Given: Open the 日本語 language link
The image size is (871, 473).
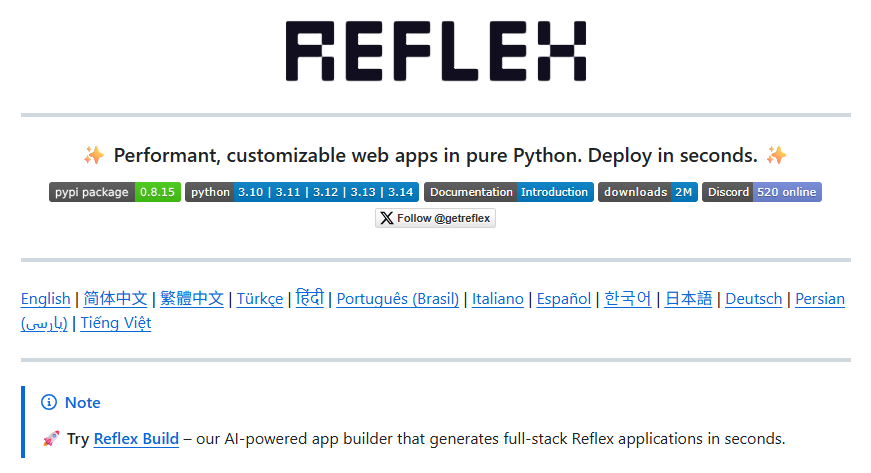Looking at the screenshot, I should pos(688,299).
